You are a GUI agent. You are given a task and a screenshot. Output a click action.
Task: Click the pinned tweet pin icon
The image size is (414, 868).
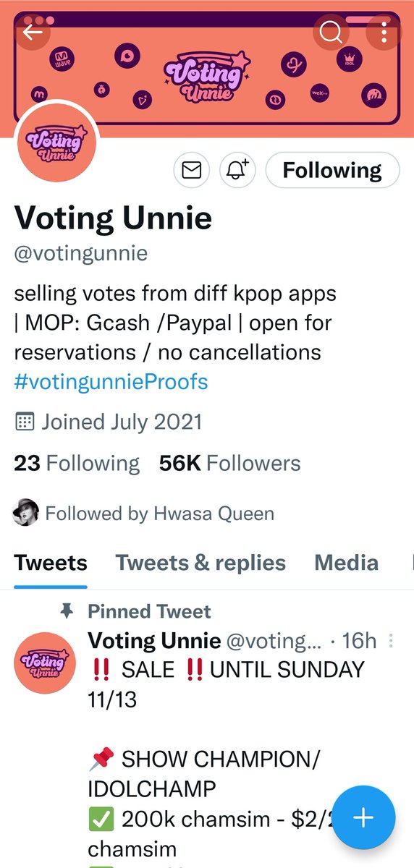pos(67,612)
